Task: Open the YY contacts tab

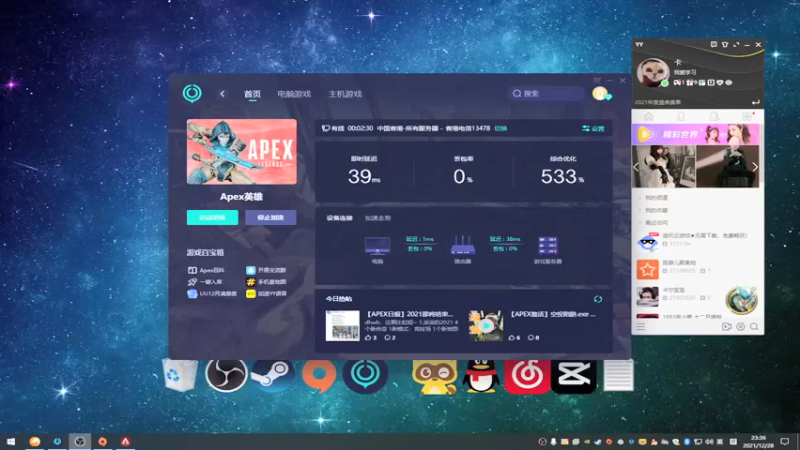Action: pyautogui.click(x=681, y=117)
